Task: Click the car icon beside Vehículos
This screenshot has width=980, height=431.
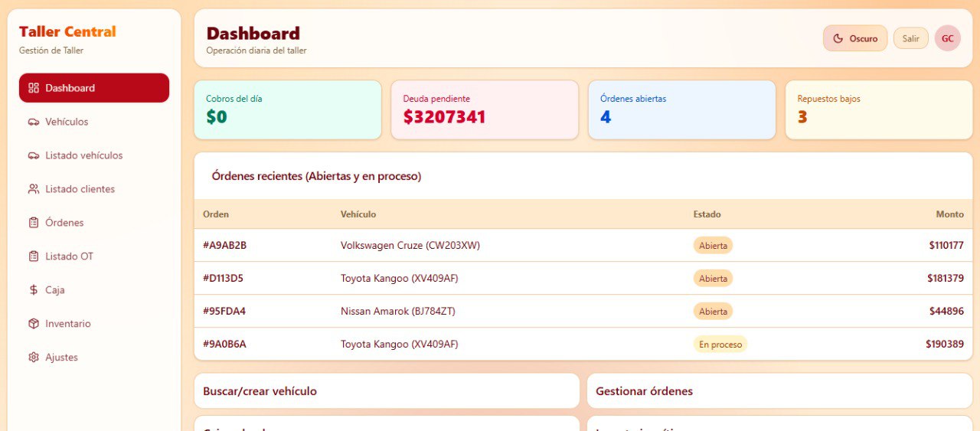Action: pyautogui.click(x=34, y=122)
